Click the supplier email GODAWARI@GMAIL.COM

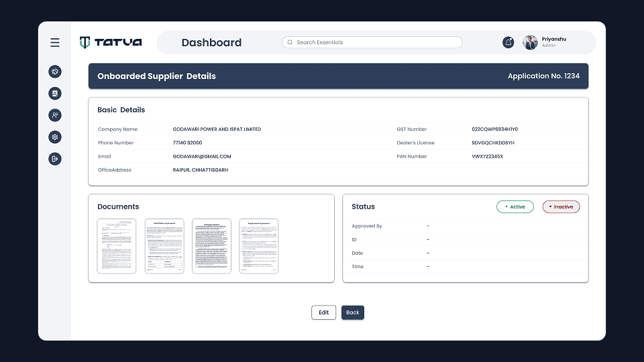[202, 156]
